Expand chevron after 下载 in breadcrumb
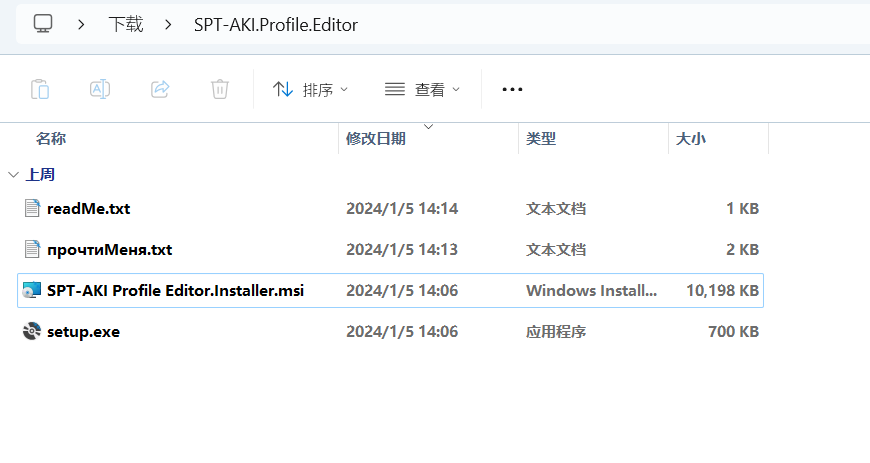The image size is (870, 463). (168, 24)
